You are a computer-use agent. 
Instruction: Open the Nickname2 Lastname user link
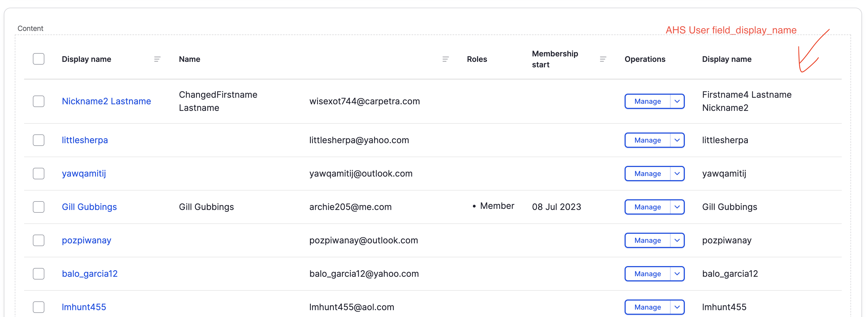pyautogui.click(x=106, y=101)
